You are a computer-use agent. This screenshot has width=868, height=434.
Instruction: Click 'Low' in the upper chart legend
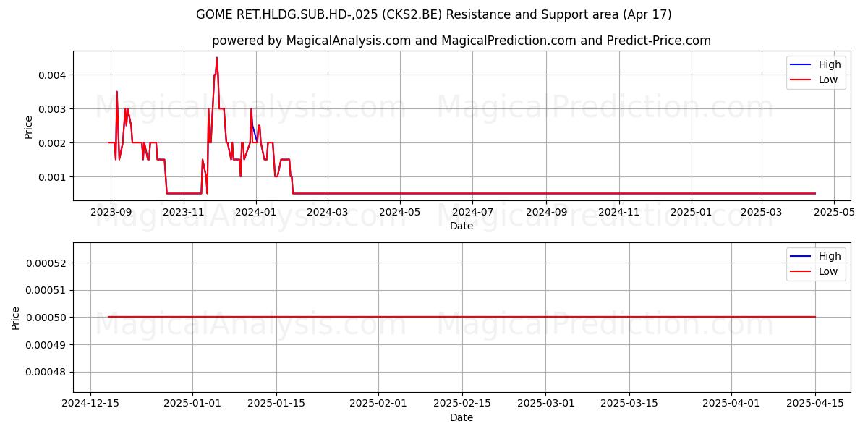pos(828,80)
